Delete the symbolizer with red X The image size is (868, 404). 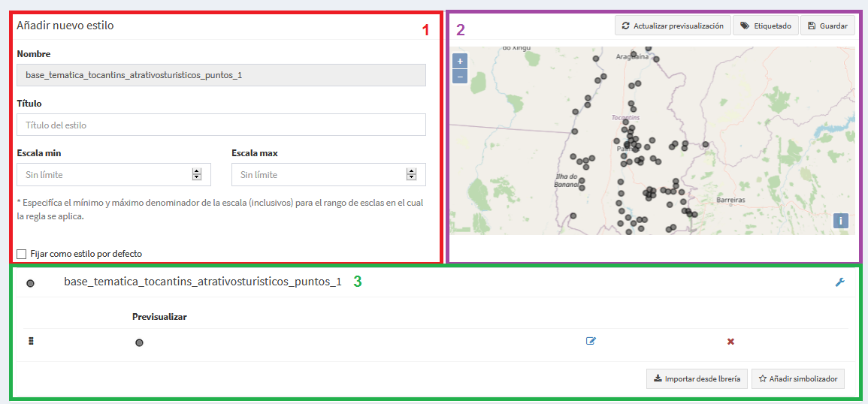(x=730, y=342)
